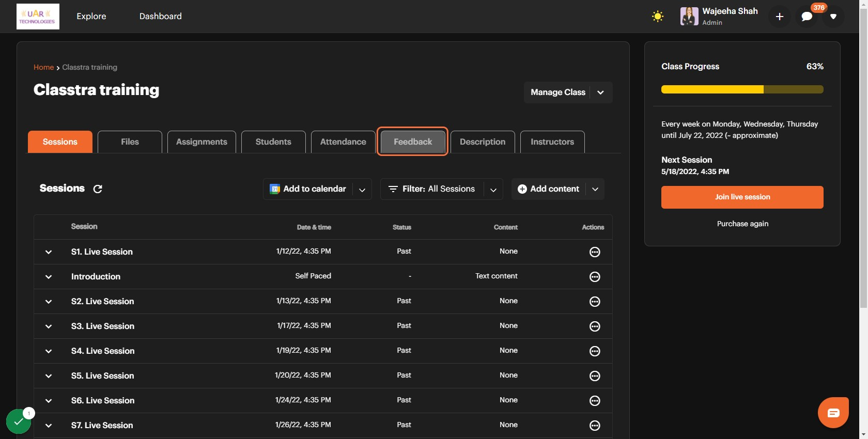The width and height of the screenshot is (868, 439).
Task: Open actions menu for S7. Live Session
Action: [595, 426]
